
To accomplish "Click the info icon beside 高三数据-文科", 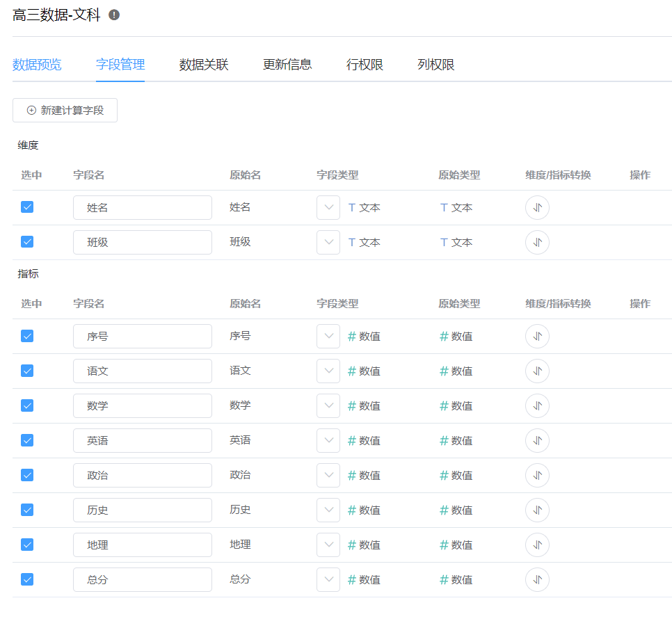I will (x=114, y=15).
